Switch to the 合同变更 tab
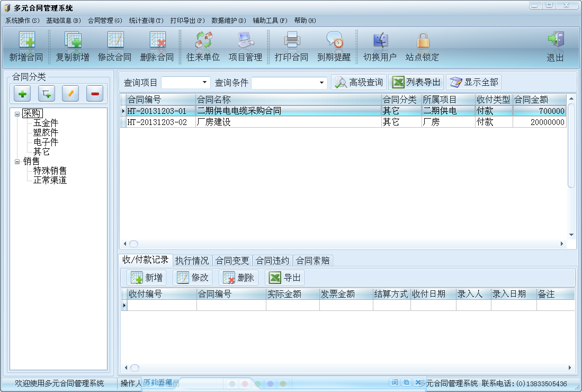 pyautogui.click(x=232, y=261)
